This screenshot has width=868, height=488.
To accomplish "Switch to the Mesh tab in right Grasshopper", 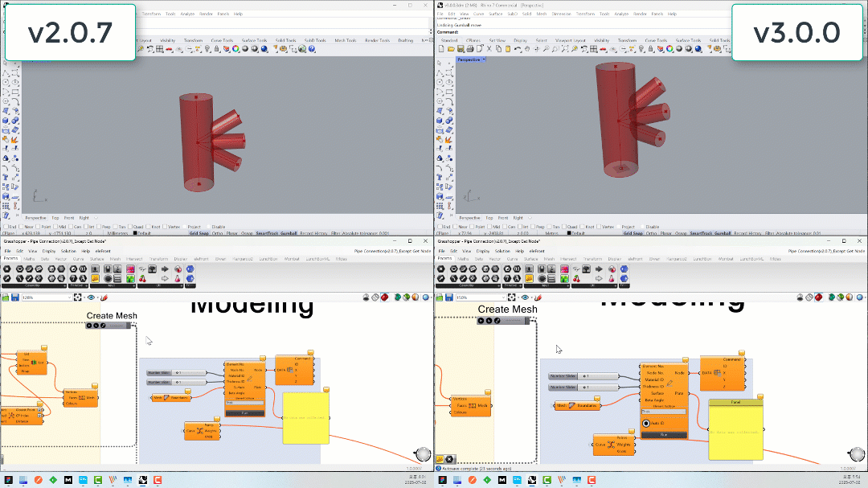I will click(x=549, y=259).
